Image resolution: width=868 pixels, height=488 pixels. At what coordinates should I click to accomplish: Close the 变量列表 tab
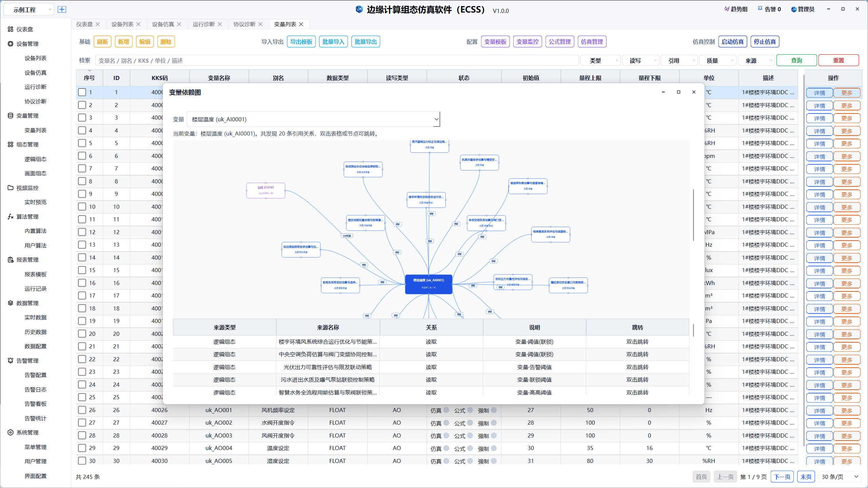[301, 24]
